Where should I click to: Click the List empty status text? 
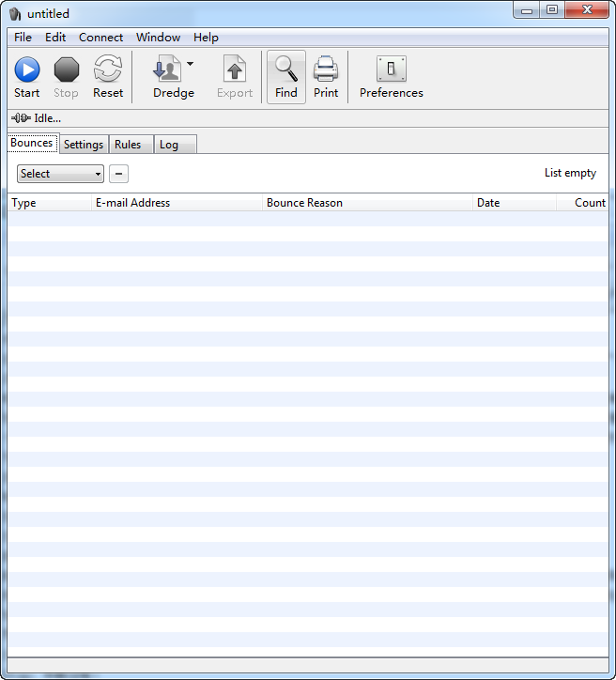coord(570,173)
